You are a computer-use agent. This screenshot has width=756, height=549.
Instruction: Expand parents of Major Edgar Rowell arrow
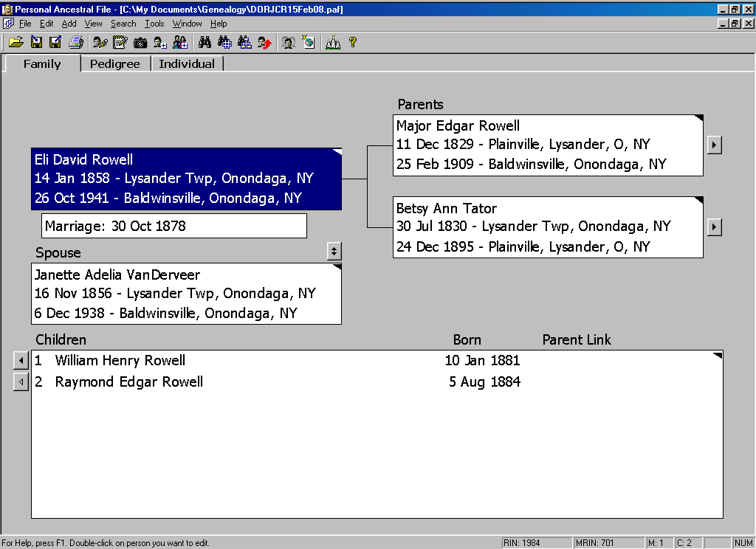pos(714,145)
